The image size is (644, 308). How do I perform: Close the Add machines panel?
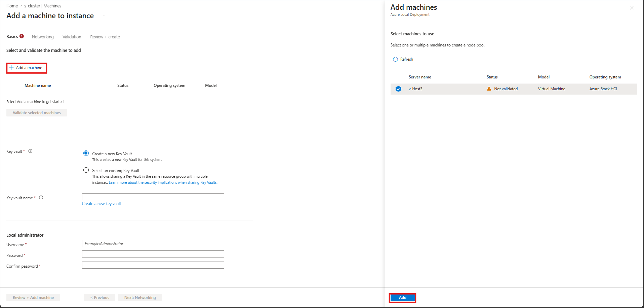(x=632, y=7)
